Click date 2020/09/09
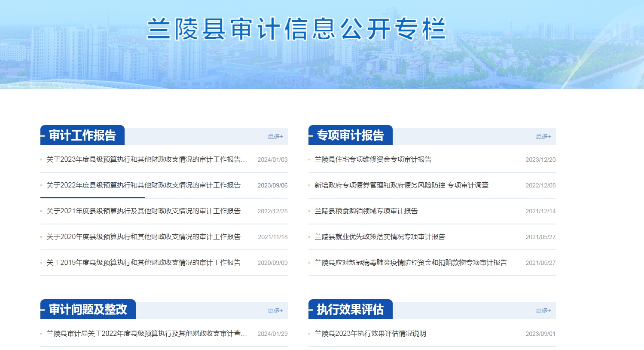The width and height of the screenshot is (644, 350). 272,263
